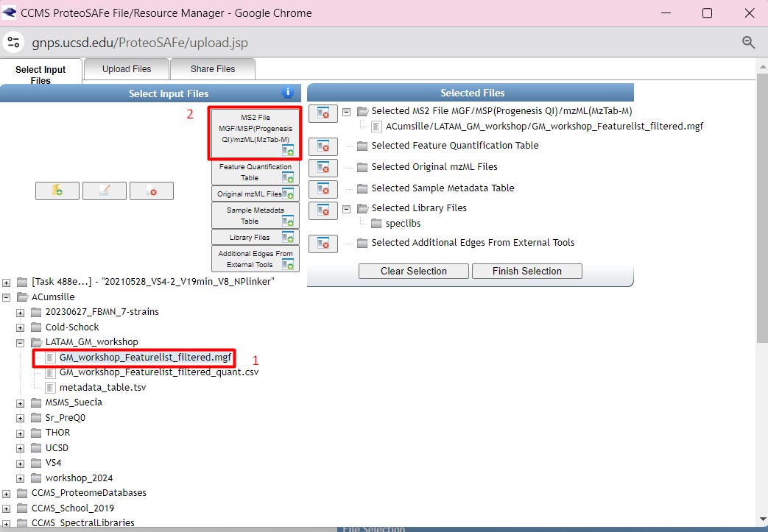Click the rename (pencil) icon button

(104, 191)
